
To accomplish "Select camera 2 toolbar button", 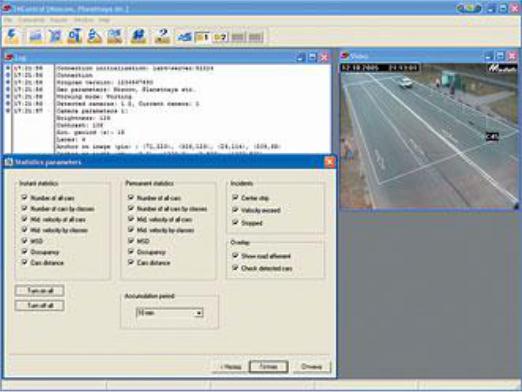I will (220, 37).
